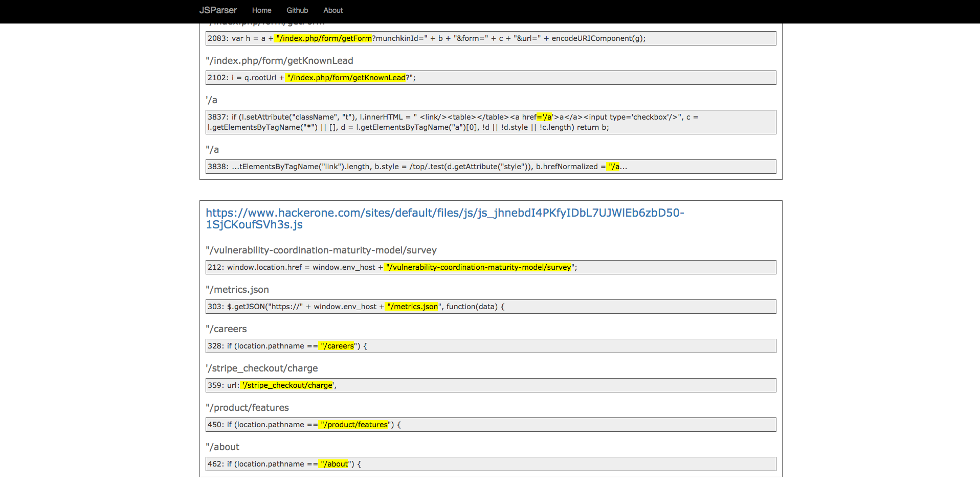Click the line 462 code box
This screenshot has height=489, width=980.
pyautogui.click(x=491, y=464)
